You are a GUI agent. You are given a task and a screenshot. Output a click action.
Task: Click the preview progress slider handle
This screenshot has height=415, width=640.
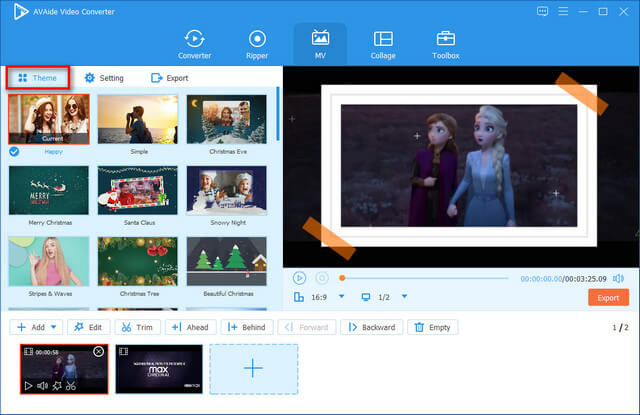pyautogui.click(x=342, y=278)
